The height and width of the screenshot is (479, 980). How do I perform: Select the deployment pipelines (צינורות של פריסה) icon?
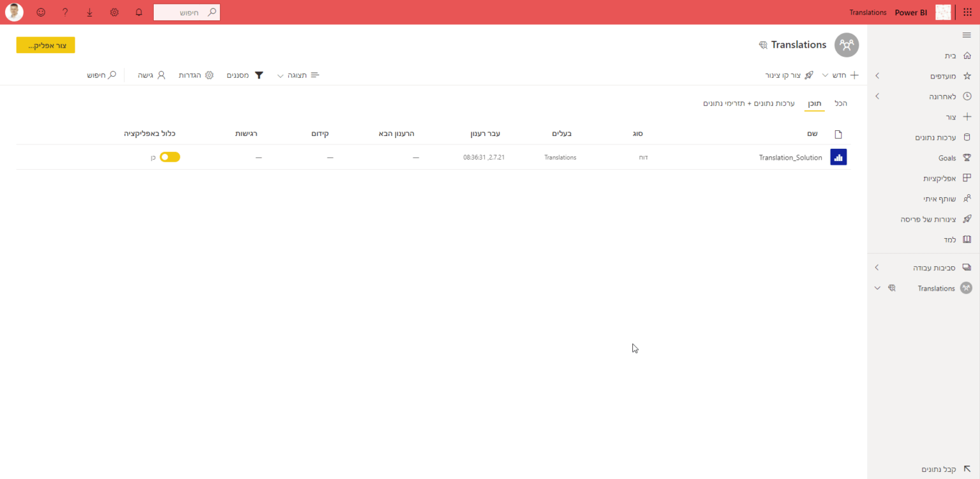967,218
